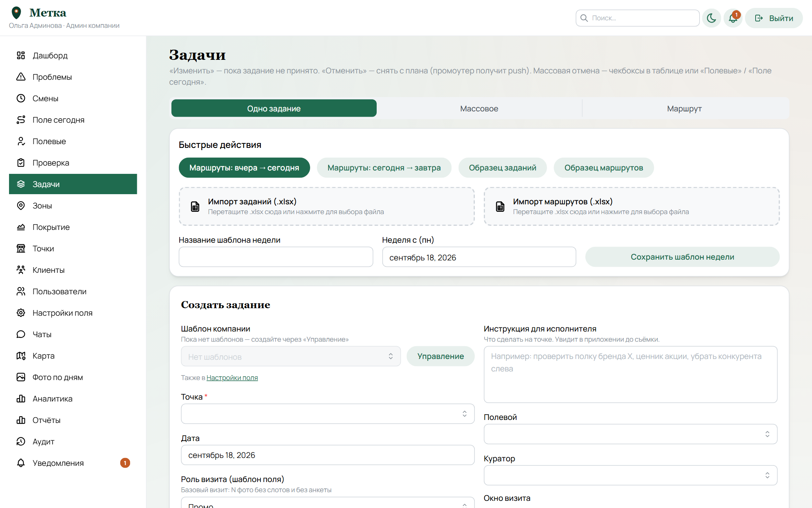Click the Импорт маршрутов spreadsheet file icon
Image resolution: width=812 pixels, height=508 pixels.
500,206
